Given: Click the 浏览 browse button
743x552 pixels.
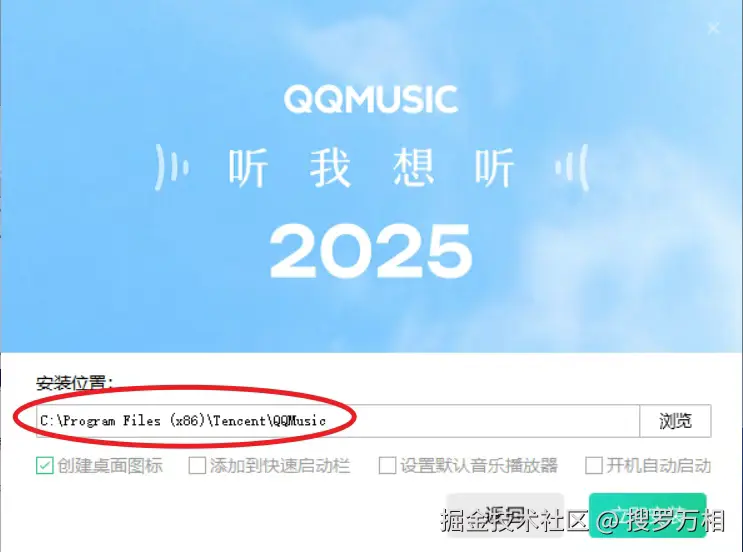Looking at the screenshot, I should click(675, 421).
